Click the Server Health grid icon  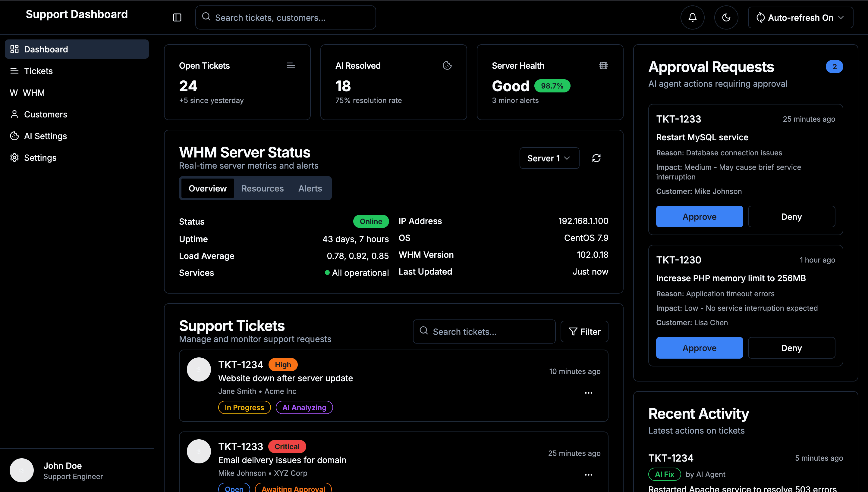point(604,66)
